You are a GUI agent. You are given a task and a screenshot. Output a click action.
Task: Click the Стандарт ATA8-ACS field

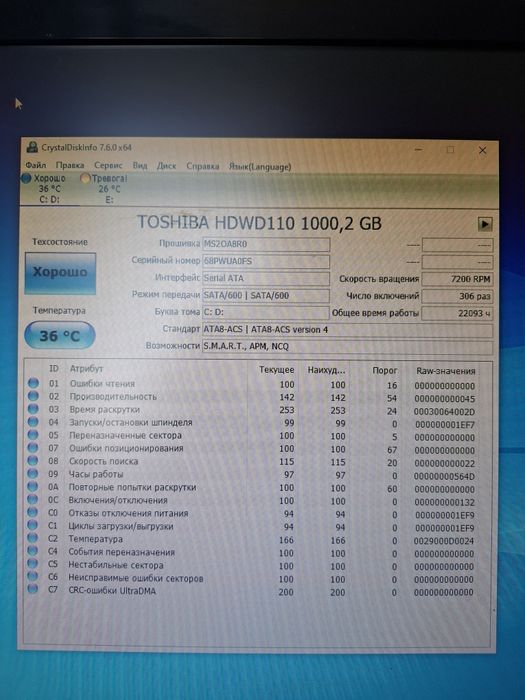coord(347,330)
